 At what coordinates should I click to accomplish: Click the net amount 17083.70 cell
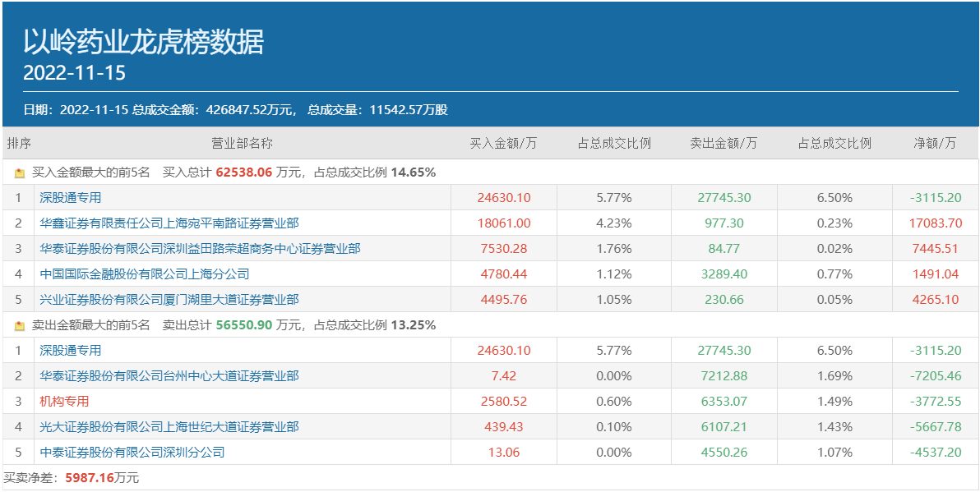(936, 223)
